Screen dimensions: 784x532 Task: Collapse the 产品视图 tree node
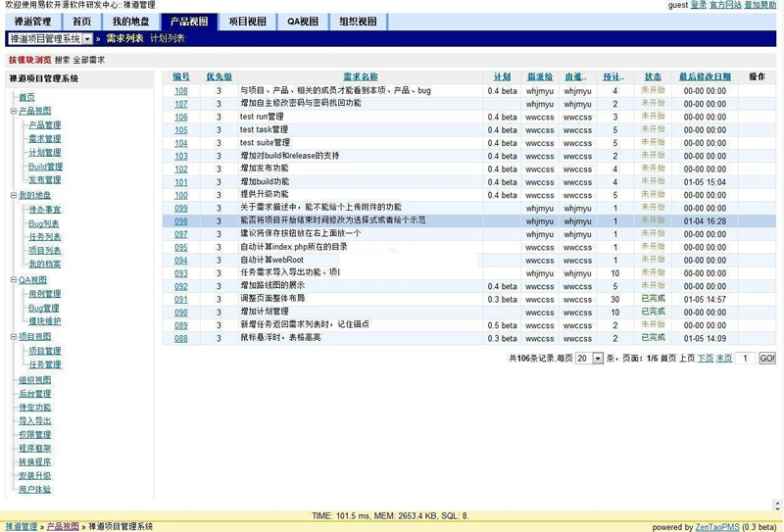click(14, 111)
